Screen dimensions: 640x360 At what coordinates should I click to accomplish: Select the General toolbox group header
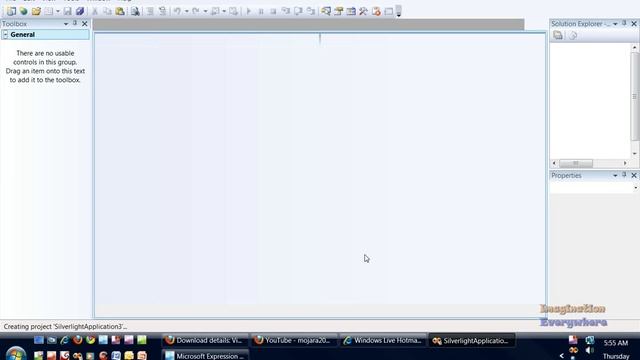pos(45,35)
